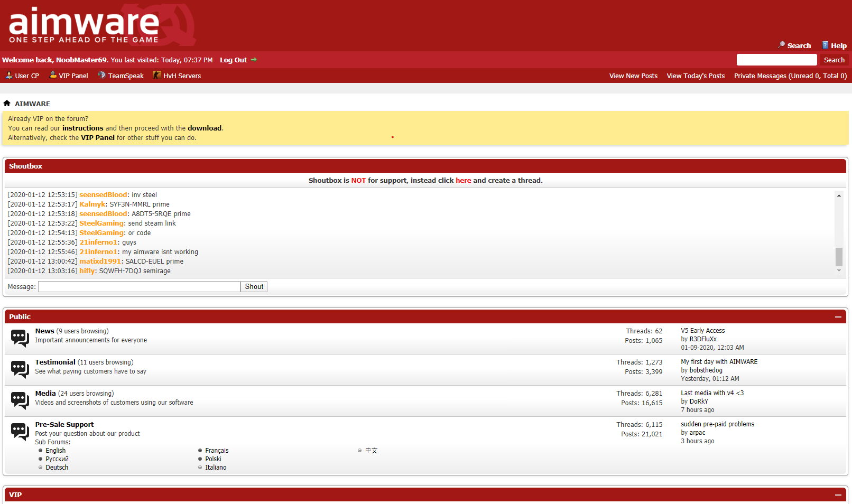Click the home icon beside AIMWARE breadcrumb

pyautogui.click(x=7, y=104)
